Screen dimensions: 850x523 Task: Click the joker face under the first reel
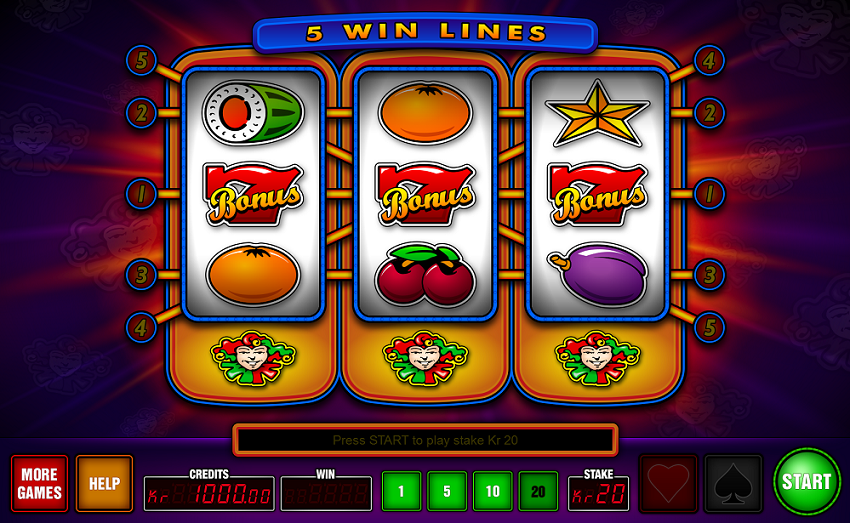pos(253,358)
